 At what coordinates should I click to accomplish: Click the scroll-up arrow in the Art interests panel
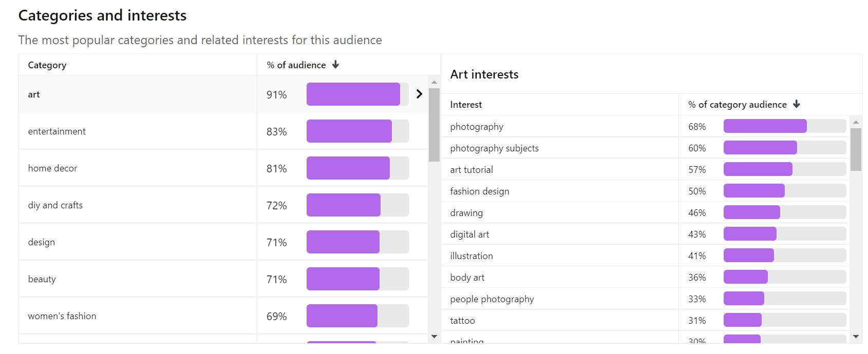(856, 122)
